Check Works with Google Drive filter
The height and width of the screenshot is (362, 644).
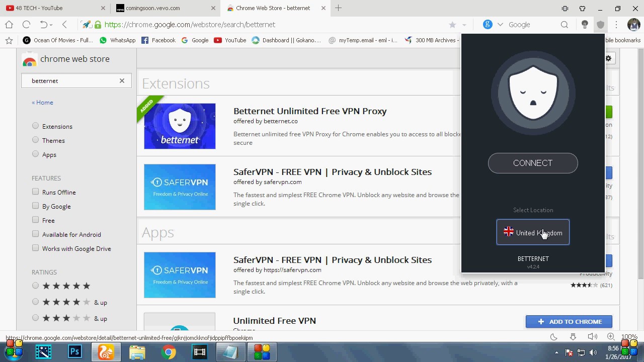pyautogui.click(x=35, y=248)
